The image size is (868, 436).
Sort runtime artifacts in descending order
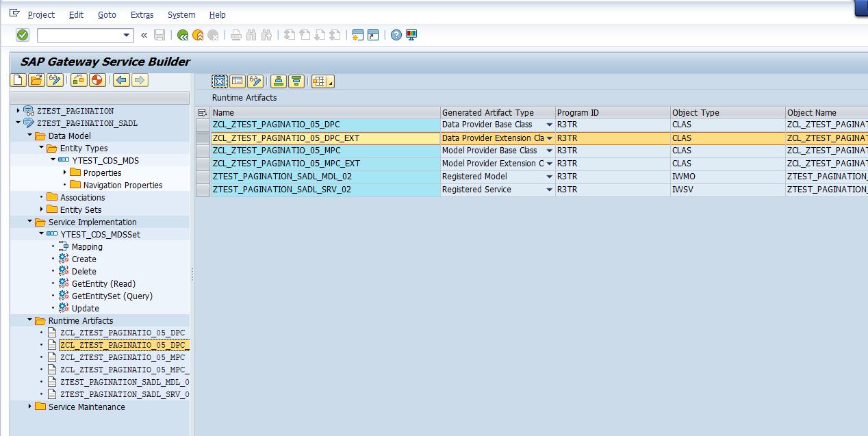pos(296,81)
